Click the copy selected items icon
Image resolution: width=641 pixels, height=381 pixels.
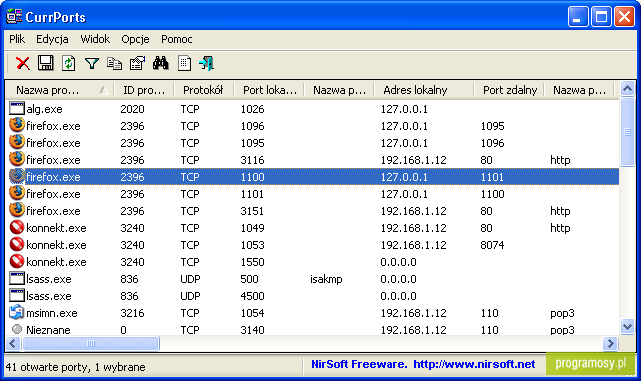tap(114, 63)
